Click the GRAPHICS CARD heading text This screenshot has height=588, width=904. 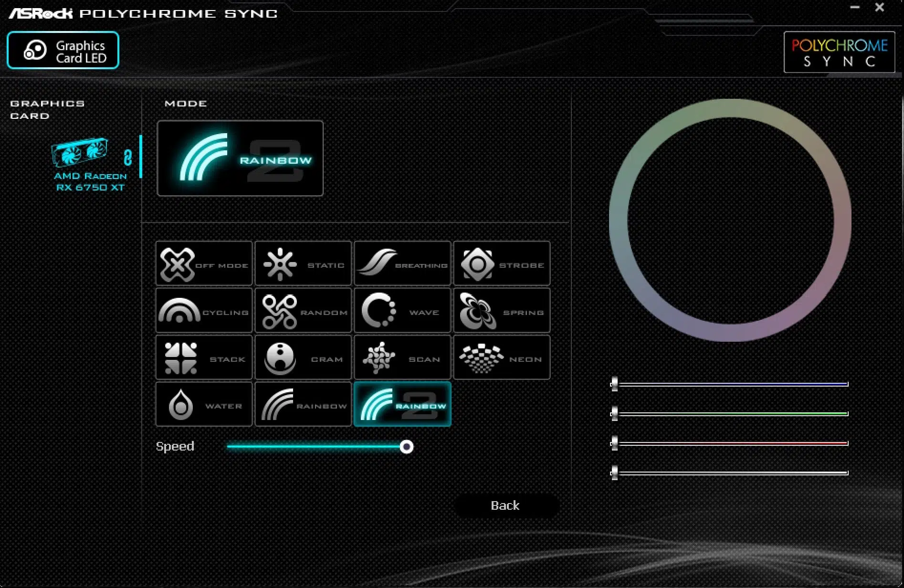coord(47,109)
